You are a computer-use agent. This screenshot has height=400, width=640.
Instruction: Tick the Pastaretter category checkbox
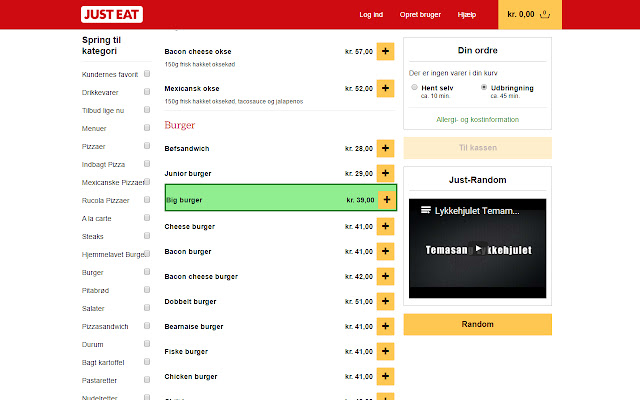tap(147, 380)
